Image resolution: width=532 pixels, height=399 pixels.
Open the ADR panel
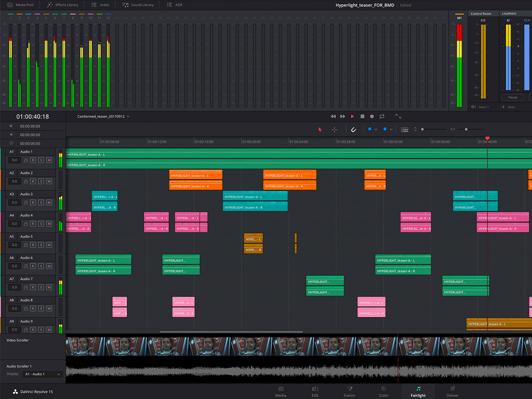click(174, 5)
